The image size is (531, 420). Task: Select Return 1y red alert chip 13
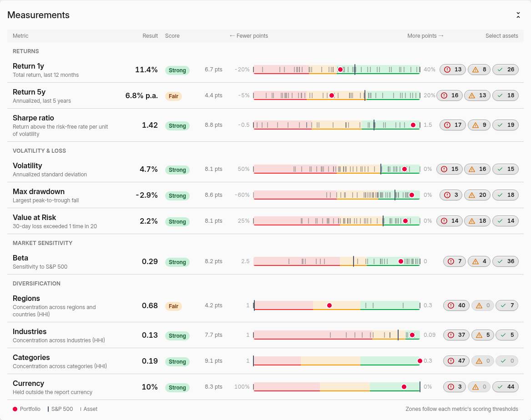pyautogui.click(x=453, y=70)
